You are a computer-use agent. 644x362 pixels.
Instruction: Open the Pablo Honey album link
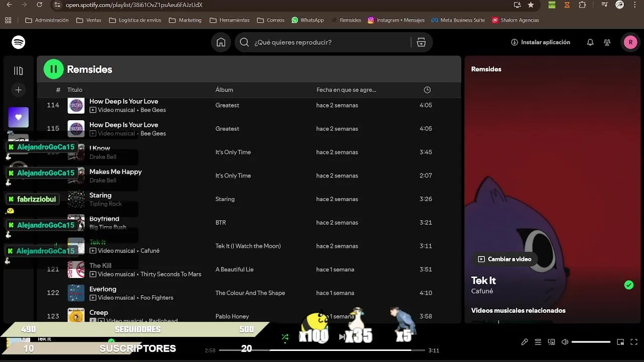(232, 317)
